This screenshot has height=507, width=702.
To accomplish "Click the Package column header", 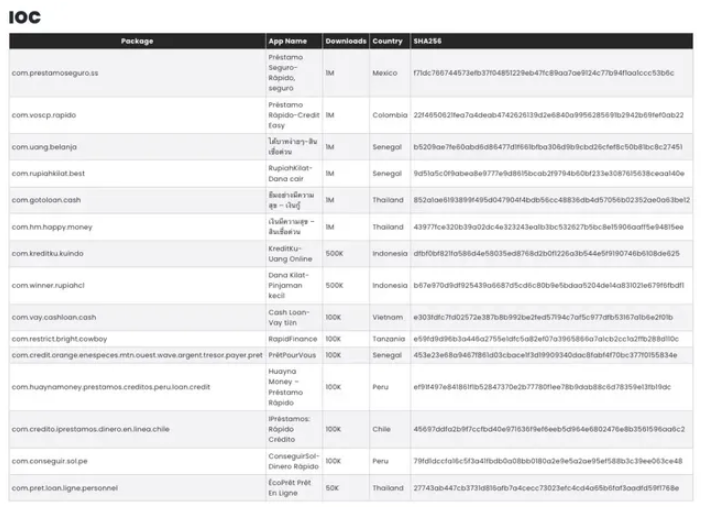I will 137,41.
